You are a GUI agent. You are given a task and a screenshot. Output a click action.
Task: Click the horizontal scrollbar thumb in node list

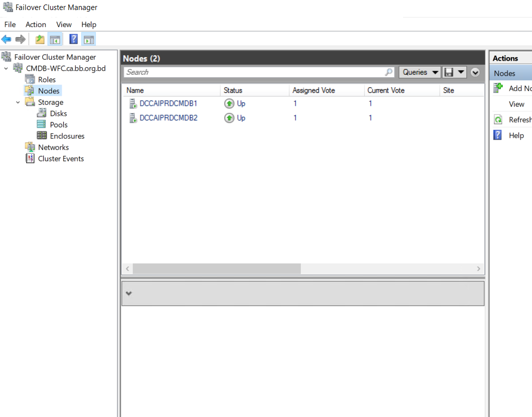click(217, 269)
